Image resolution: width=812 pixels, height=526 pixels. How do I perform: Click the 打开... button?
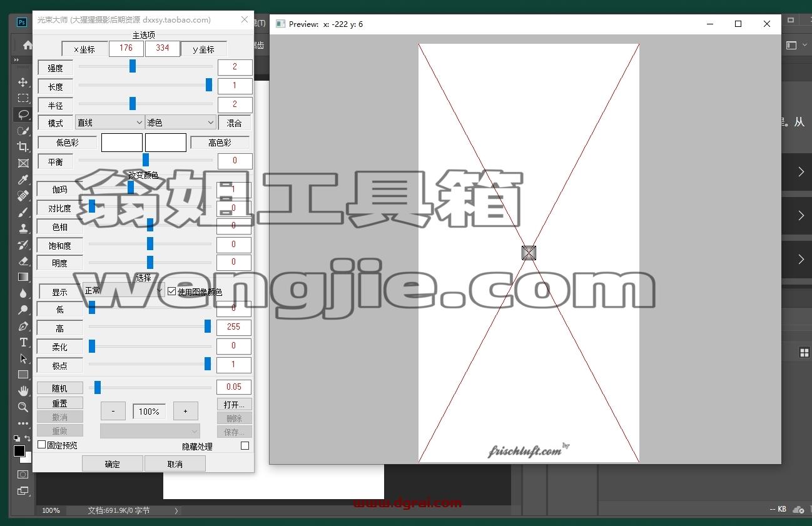pos(234,404)
